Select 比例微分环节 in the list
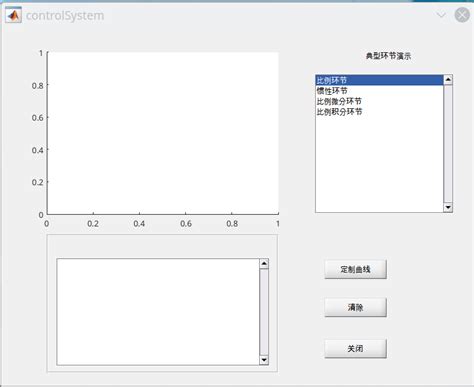This screenshot has height=387, width=474. 379,101
